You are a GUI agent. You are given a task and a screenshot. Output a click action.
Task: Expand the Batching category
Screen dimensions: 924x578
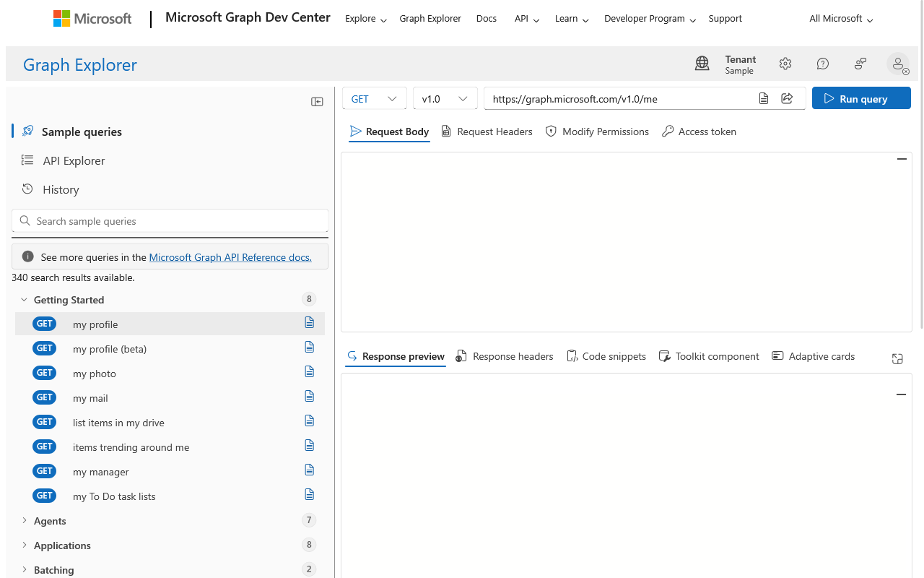25,569
